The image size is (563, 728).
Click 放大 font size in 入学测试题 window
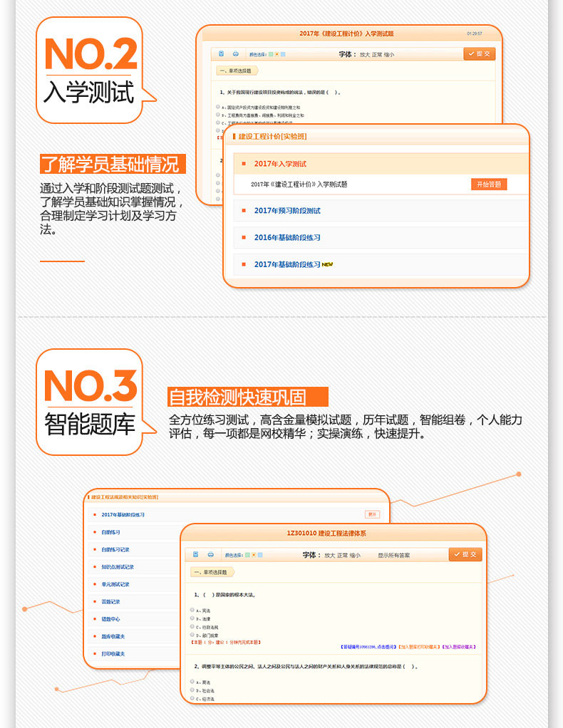[x=365, y=55]
